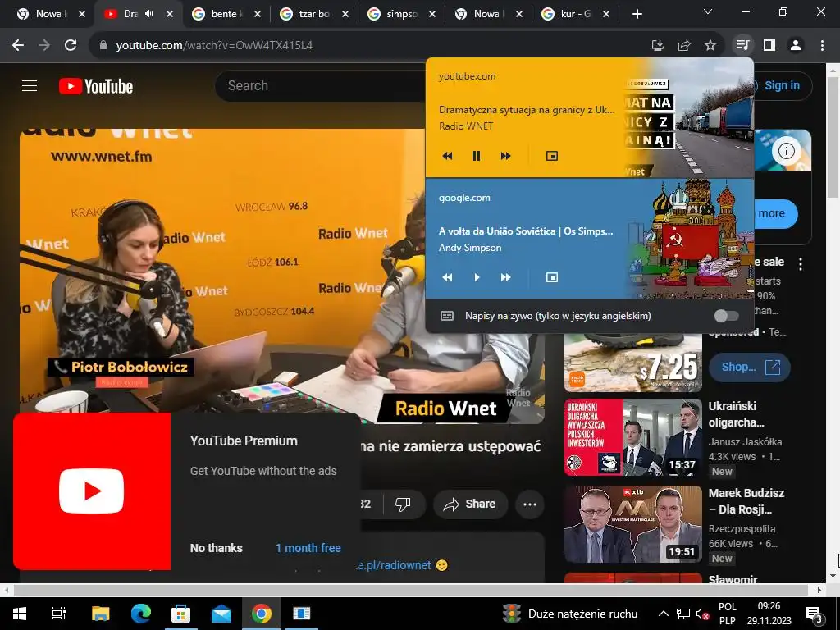Toggle live captions (Napisy na żywo) switch

pyautogui.click(x=727, y=316)
